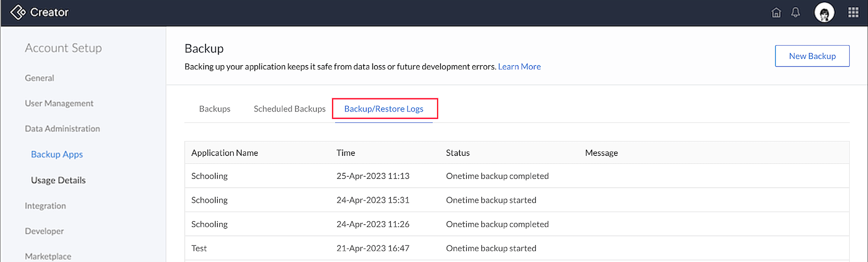
Task: Open the Learn More link
Action: pos(519,66)
